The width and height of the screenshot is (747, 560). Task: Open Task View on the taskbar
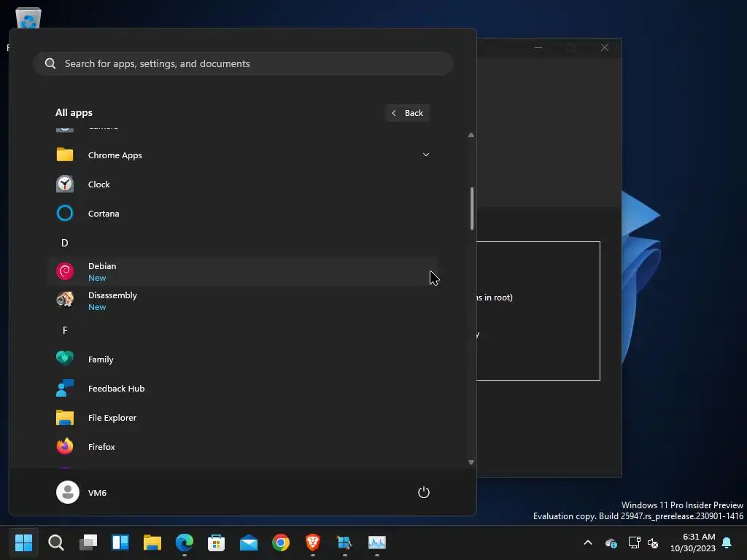pyautogui.click(x=88, y=542)
